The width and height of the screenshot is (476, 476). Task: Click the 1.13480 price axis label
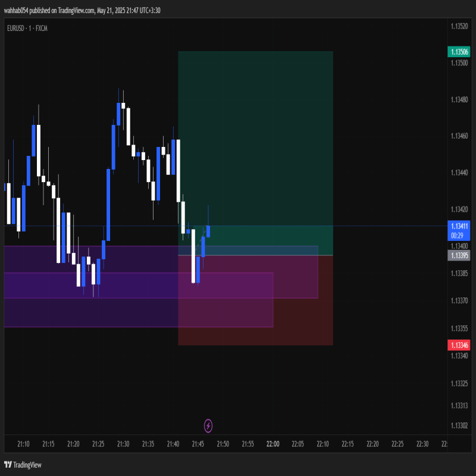[x=459, y=99]
